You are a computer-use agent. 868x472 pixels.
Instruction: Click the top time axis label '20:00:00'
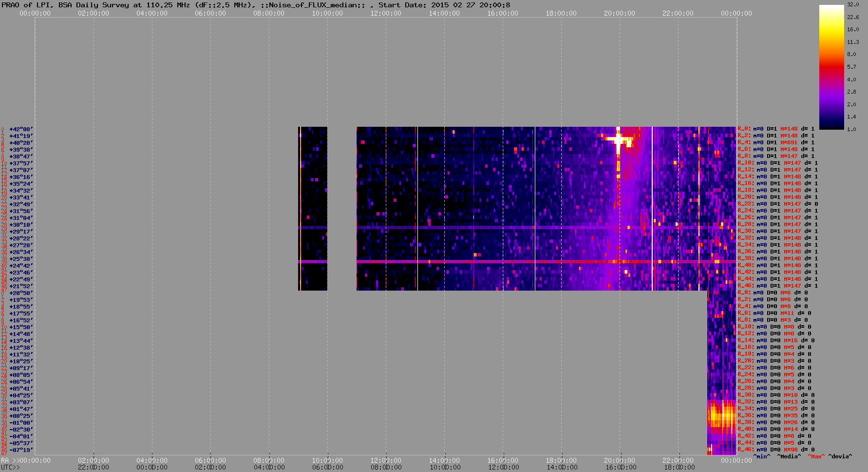click(620, 13)
